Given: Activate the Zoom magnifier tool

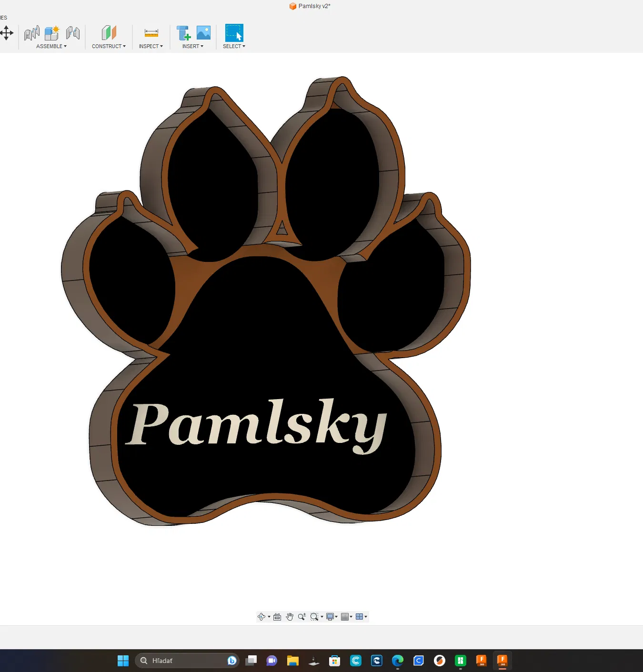Looking at the screenshot, I should click(x=301, y=617).
